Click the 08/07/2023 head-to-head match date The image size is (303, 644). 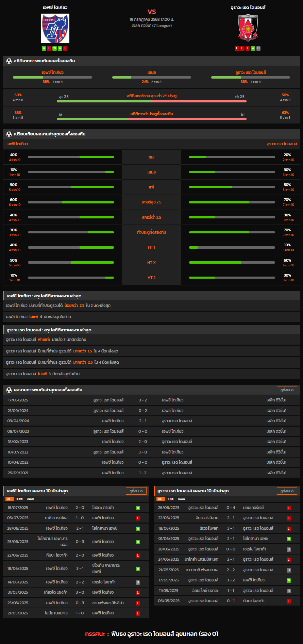point(18,431)
